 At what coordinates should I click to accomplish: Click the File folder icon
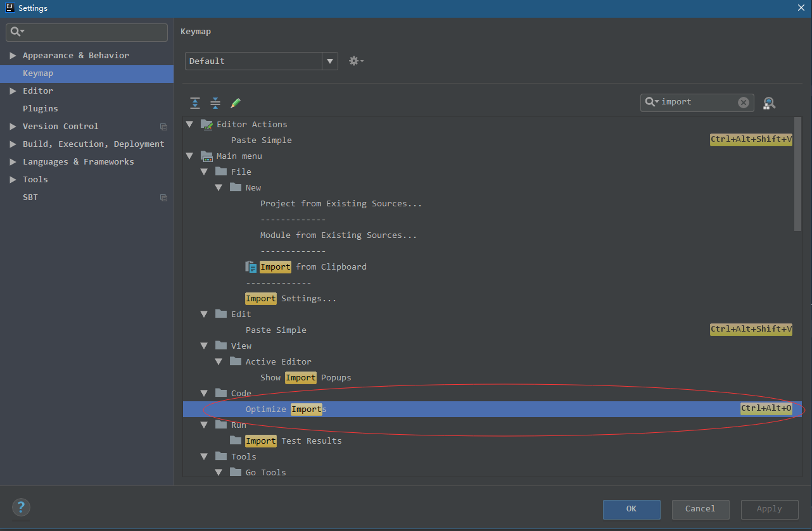(221, 172)
